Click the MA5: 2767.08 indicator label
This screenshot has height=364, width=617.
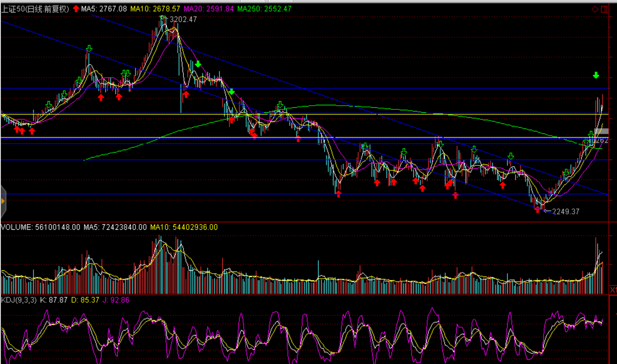104,9
